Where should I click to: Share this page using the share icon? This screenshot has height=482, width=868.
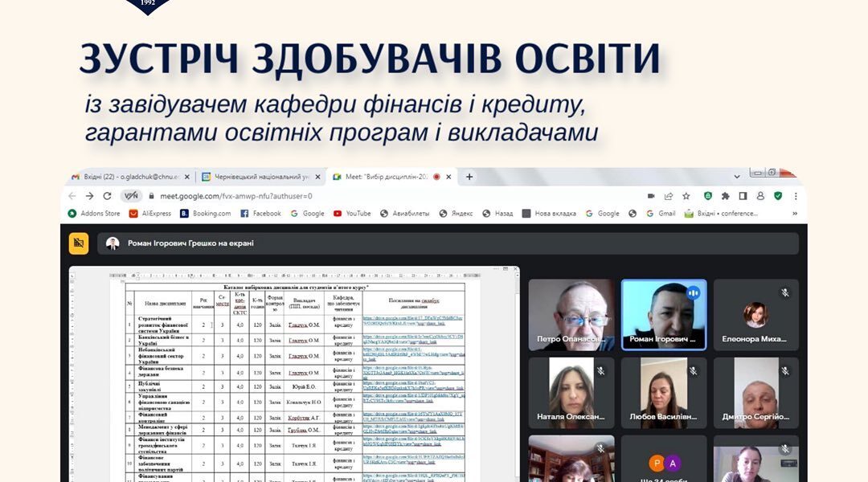click(x=669, y=196)
